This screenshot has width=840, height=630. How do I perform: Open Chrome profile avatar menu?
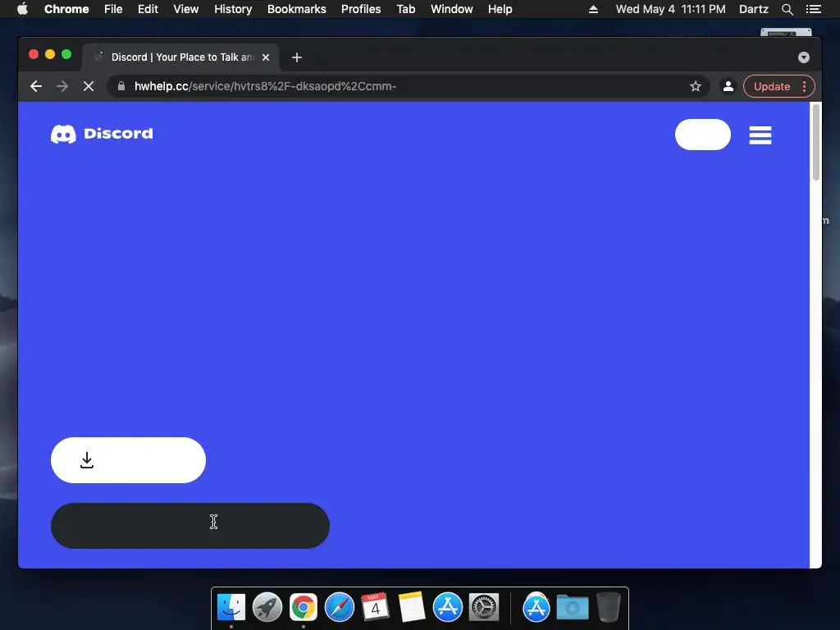coord(728,86)
